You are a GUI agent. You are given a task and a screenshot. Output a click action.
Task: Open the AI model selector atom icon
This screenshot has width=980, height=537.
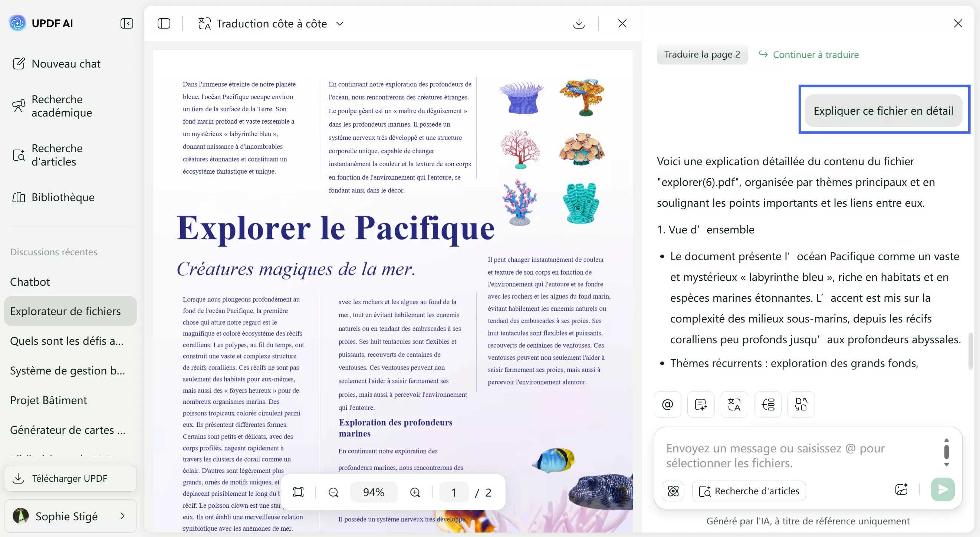[x=672, y=491]
